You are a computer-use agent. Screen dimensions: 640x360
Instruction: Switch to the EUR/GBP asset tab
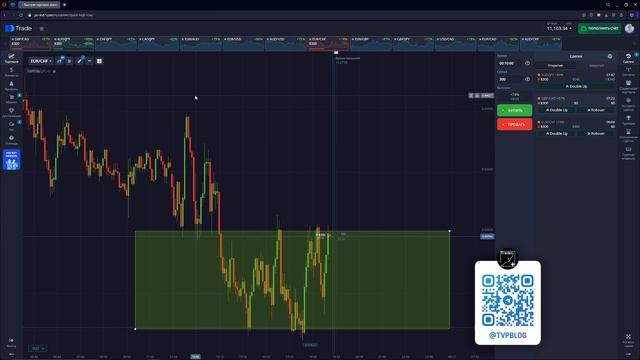[371, 43]
